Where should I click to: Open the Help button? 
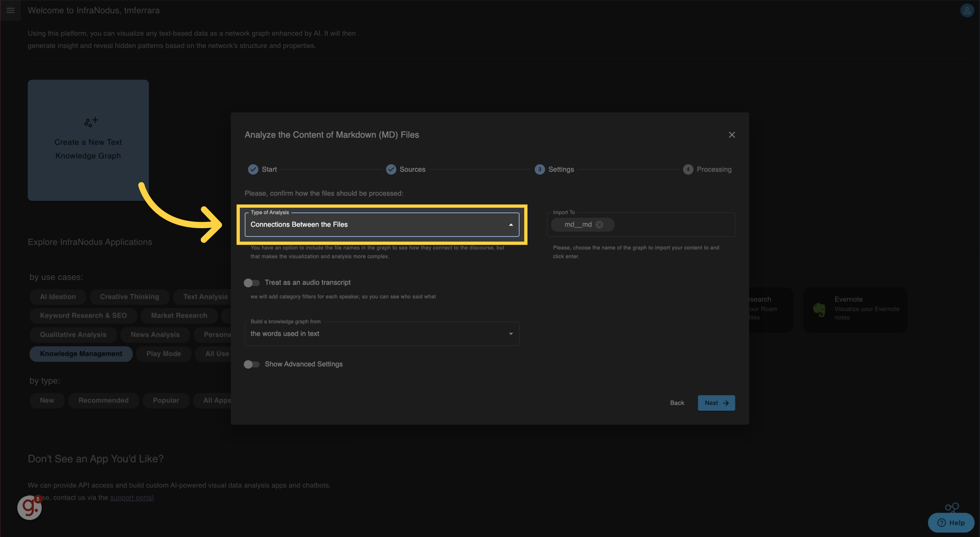951,522
